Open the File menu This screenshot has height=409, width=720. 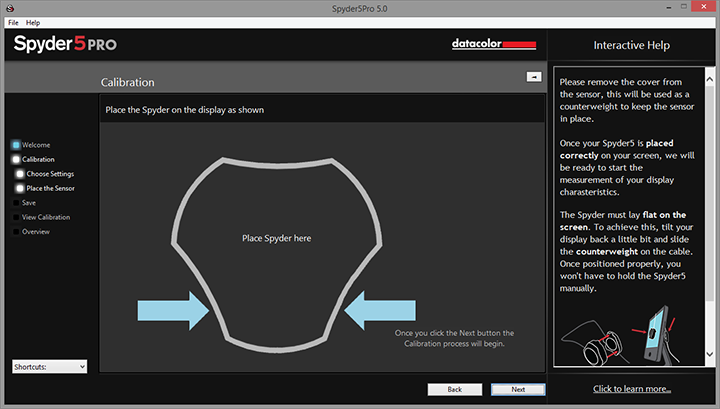13,22
